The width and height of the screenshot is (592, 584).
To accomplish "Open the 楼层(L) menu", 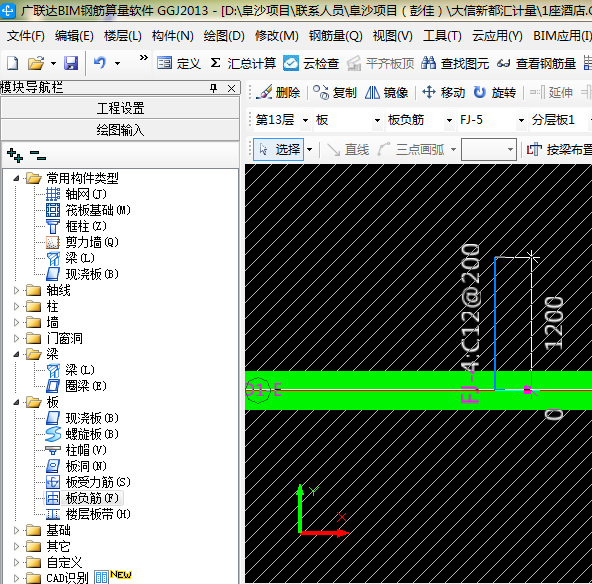I will pos(123,36).
